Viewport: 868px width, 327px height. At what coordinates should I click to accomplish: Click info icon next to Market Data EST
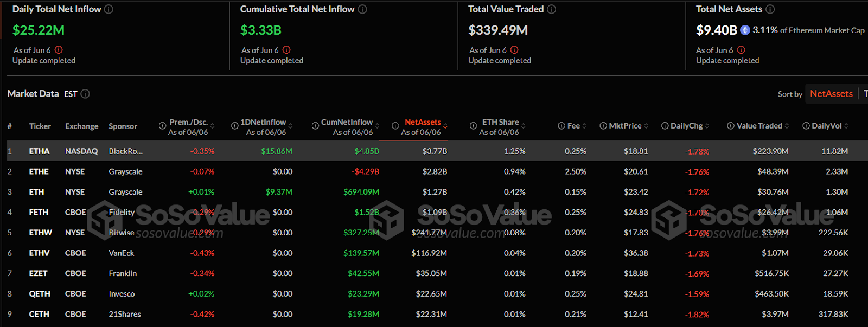pos(85,94)
